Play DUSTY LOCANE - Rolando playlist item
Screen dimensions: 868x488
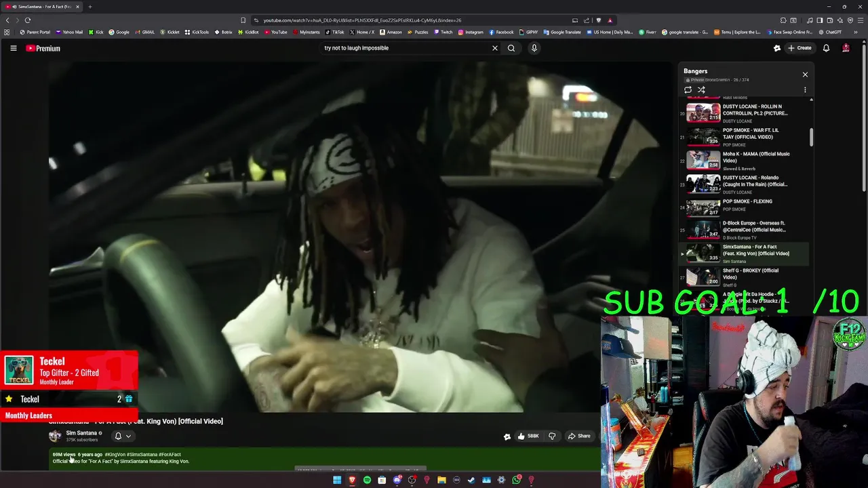(x=744, y=184)
